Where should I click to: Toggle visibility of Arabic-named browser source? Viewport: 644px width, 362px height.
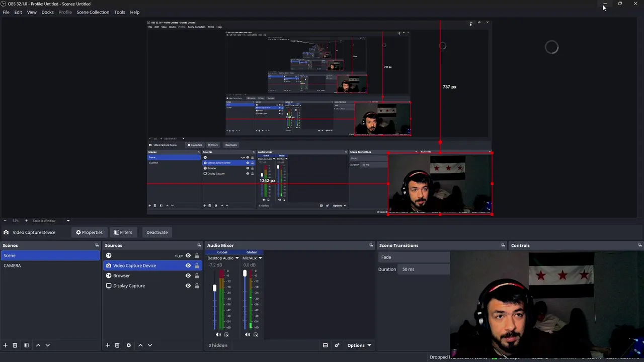(x=188, y=255)
